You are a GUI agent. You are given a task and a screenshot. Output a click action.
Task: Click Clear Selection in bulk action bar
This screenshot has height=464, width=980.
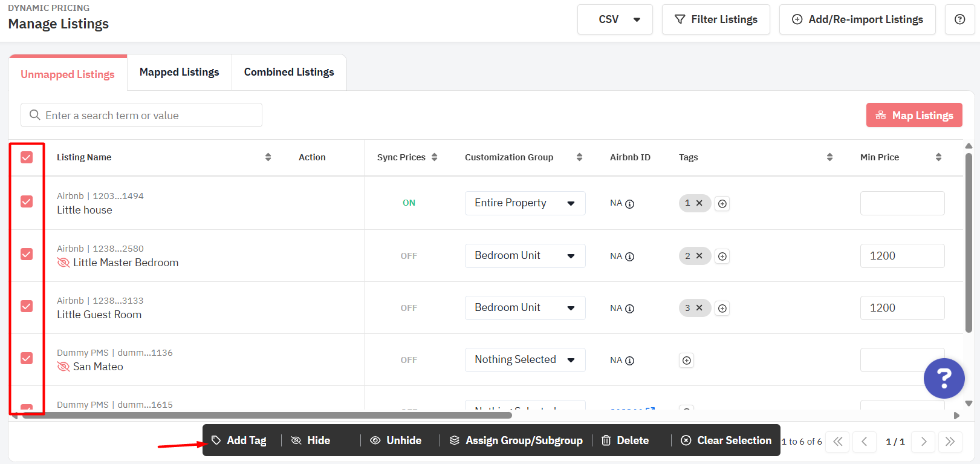726,440
